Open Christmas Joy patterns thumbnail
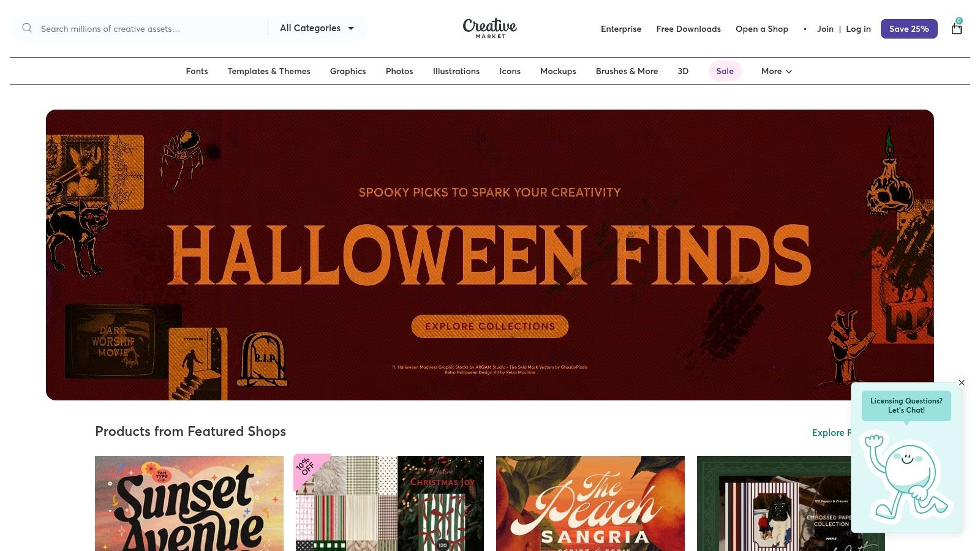Screen dimensions: 980x551 click(x=390, y=503)
